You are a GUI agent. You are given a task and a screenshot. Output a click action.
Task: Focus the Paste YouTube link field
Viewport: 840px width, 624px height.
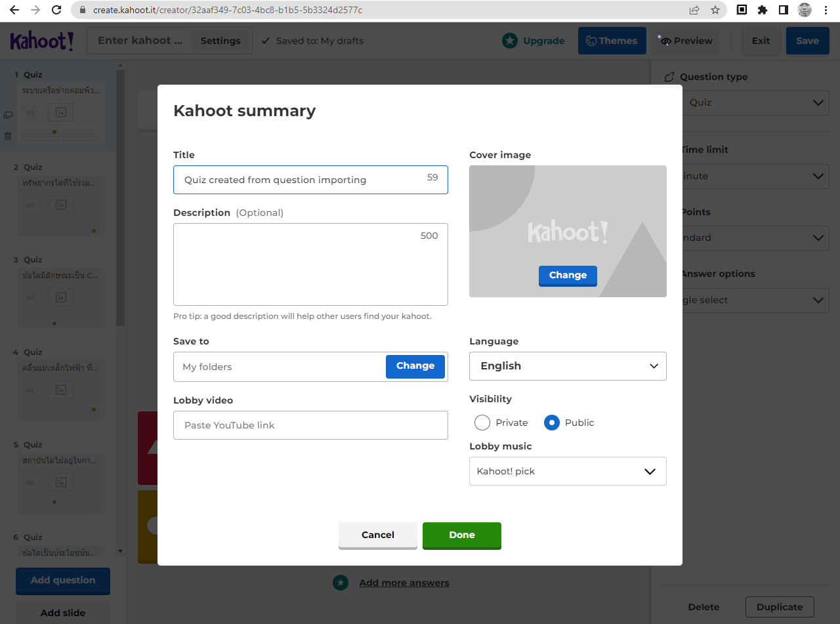point(310,425)
